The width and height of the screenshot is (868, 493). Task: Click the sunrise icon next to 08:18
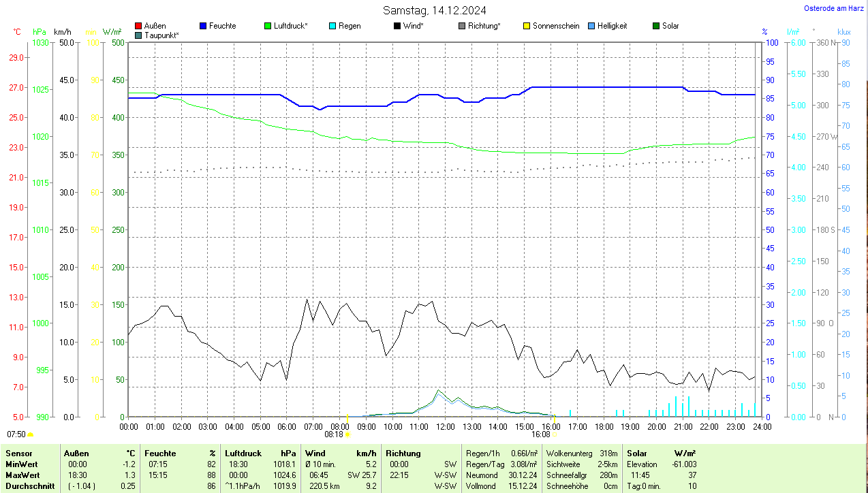pyautogui.click(x=347, y=434)
